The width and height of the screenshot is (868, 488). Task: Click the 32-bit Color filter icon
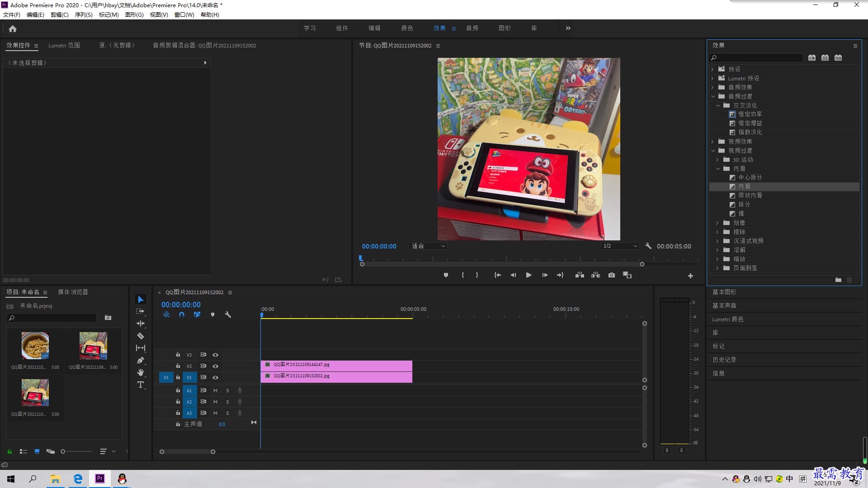pos(825,58)
